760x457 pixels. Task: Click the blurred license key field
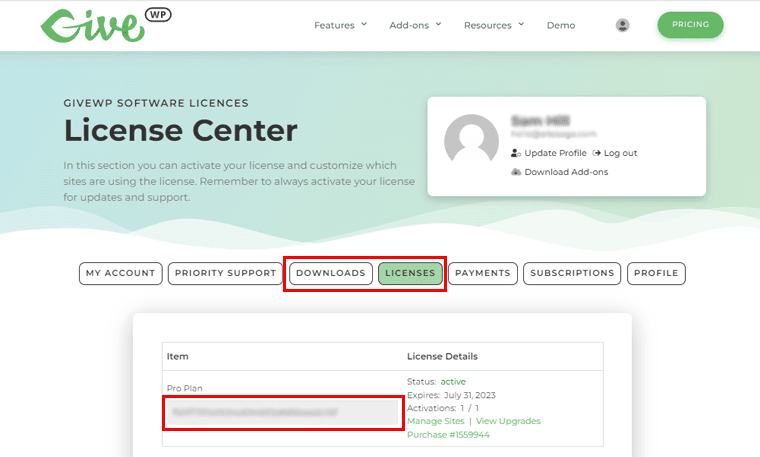pos(283,412)
